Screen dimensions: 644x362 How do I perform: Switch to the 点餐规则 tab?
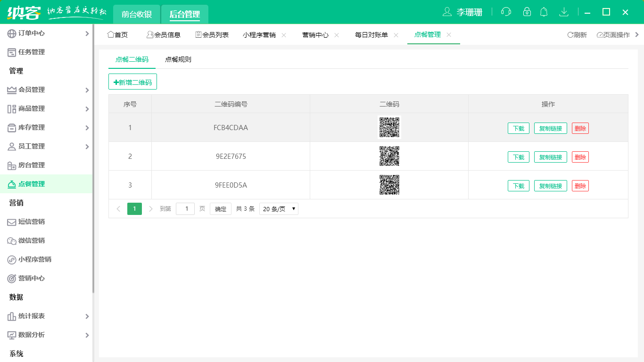[x=178, y=59]
